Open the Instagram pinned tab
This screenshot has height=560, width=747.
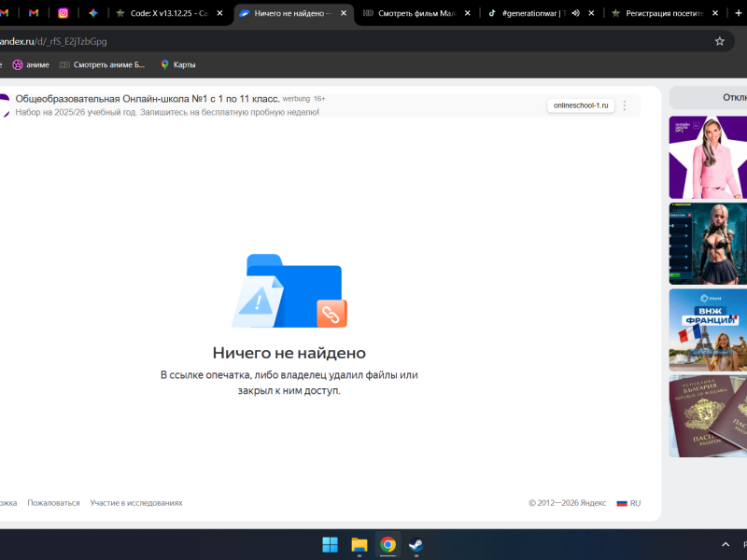coord(63,13)
